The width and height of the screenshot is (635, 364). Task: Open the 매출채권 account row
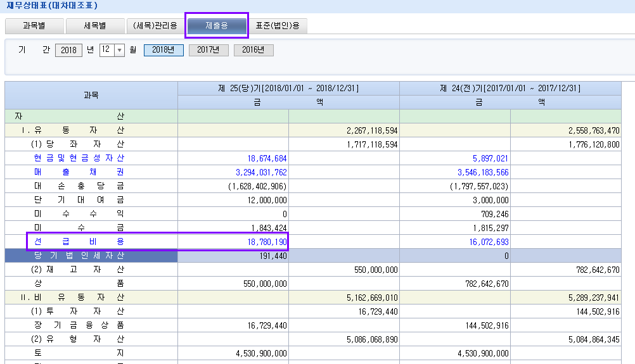tap(79, 172)
